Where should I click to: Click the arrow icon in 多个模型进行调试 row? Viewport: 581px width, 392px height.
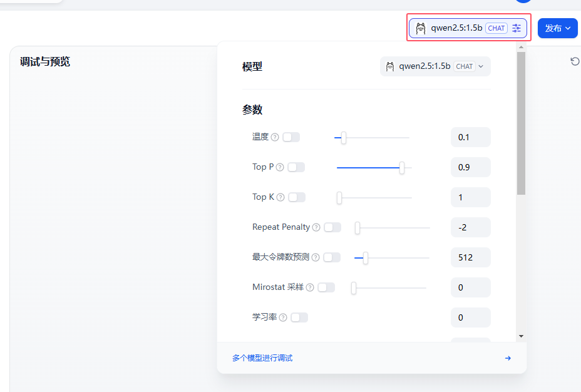click(x=508, y=358)
